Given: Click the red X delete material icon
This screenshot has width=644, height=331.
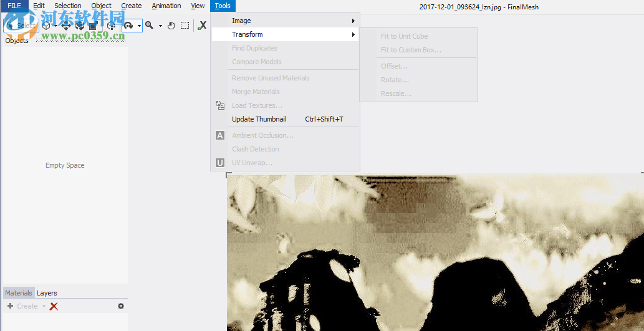Looking at the screenshot, I should 54,306.
